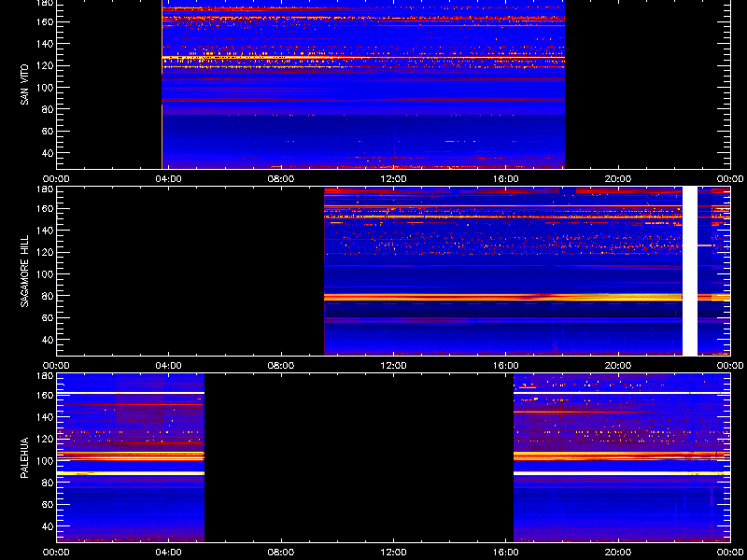
Task: Click the PALEHUA station axis label
Action: (25, 457)
